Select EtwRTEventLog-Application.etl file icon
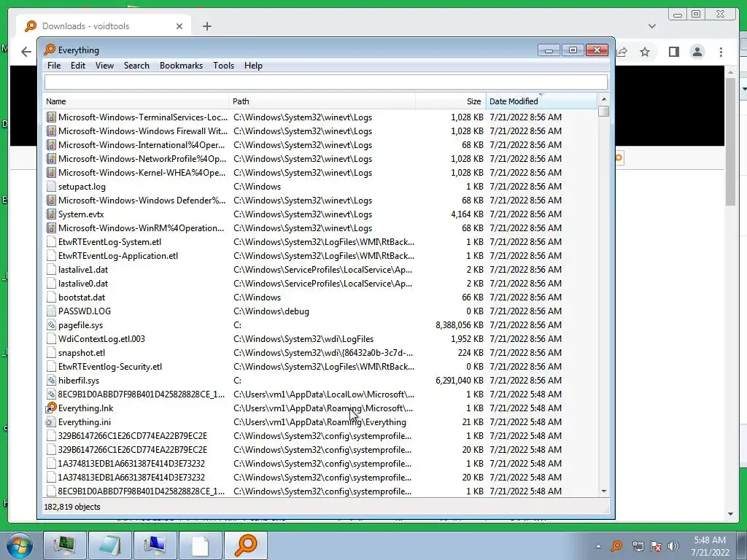The width and height of the screenshot is (747, 560). (51, 256)
